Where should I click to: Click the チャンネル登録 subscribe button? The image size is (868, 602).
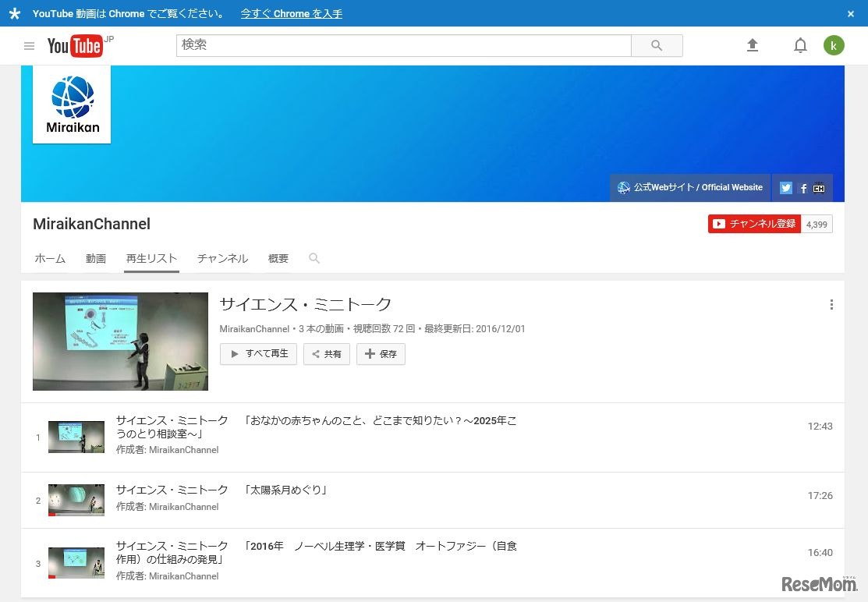754,224
